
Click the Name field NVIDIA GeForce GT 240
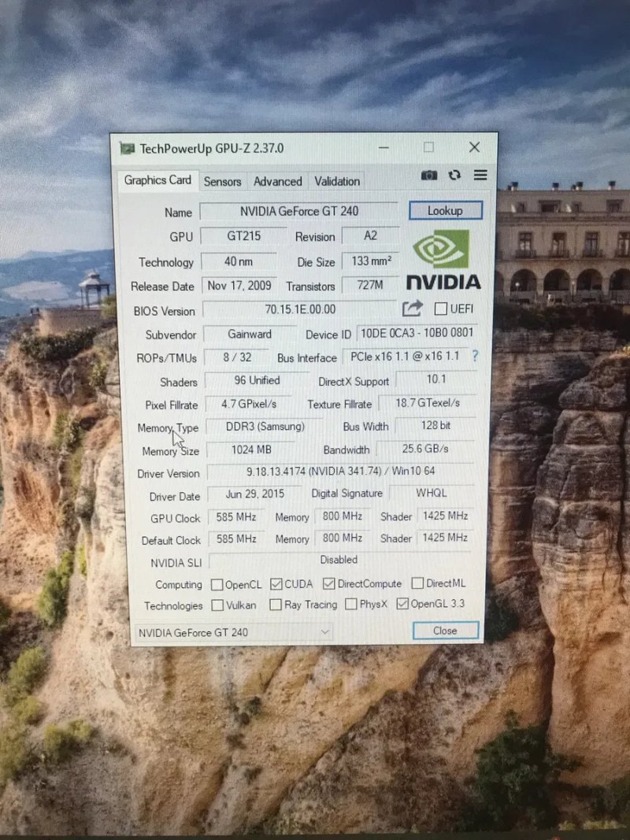(x=299, y=211)
